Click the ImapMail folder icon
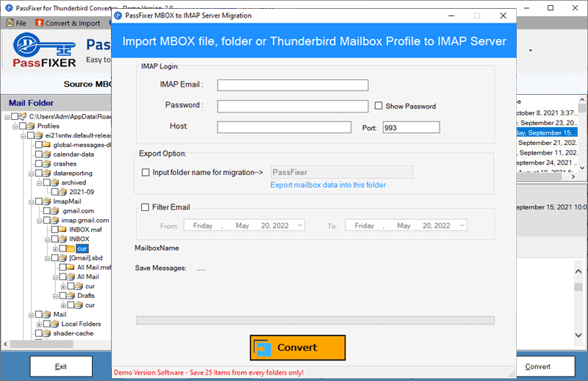 47,202
